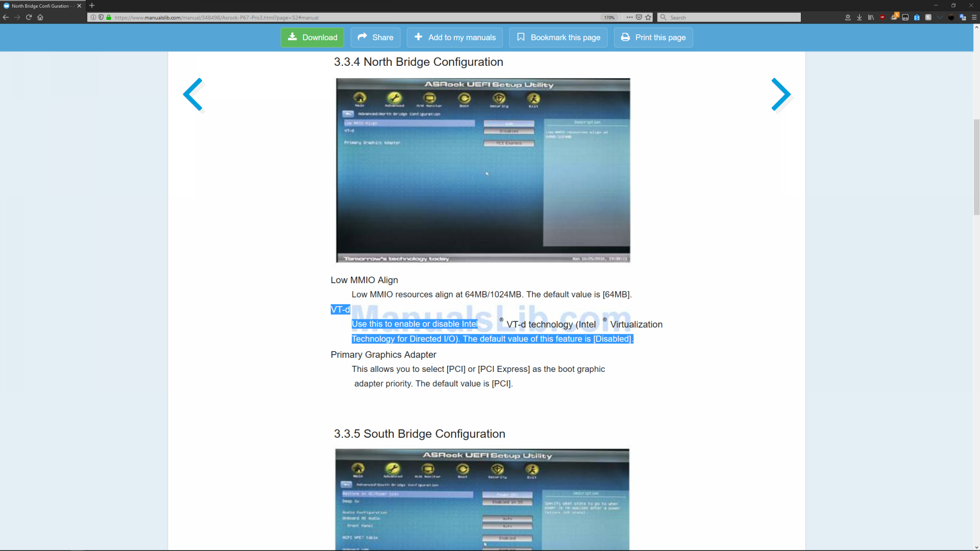Click the browser reload icon
The image size is (980, 551).
point(29,17)
